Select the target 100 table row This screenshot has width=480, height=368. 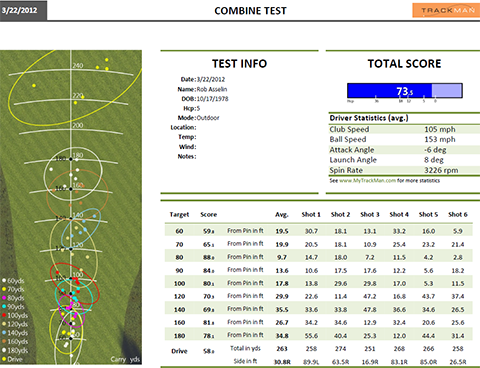pos(318,283)
